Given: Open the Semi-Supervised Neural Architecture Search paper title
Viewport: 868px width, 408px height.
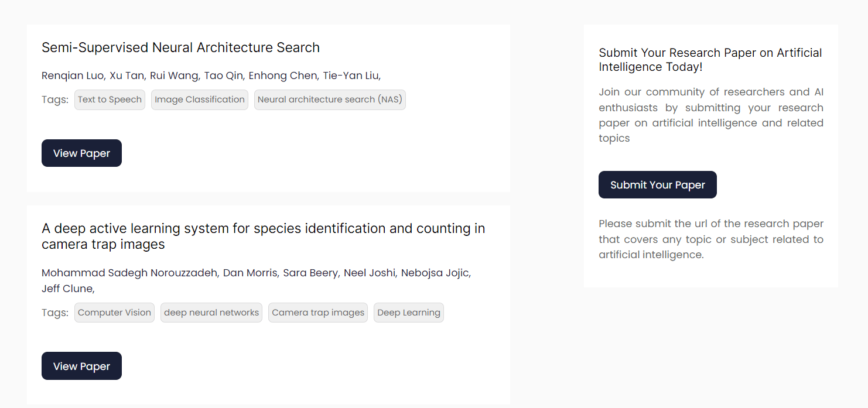Looking at the screenshot, I should coord(180,47).
